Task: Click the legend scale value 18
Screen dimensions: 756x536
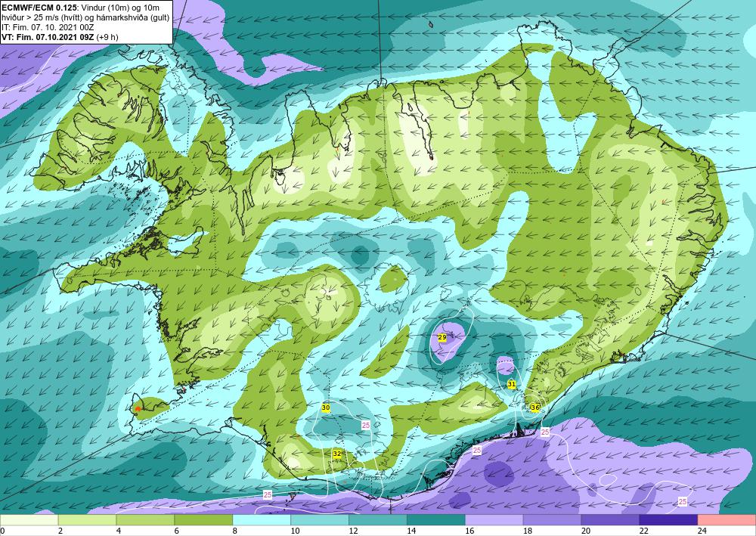Action: coord(528,531)
